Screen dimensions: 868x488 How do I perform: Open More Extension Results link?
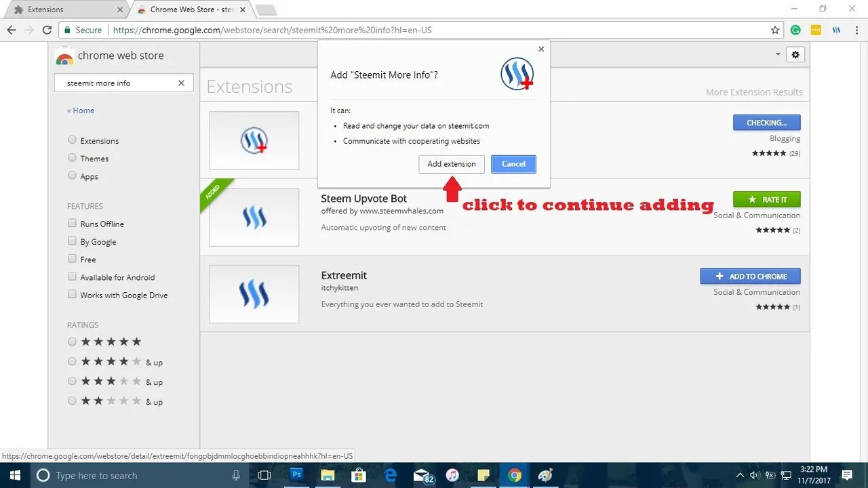click(x=754, y=92)
